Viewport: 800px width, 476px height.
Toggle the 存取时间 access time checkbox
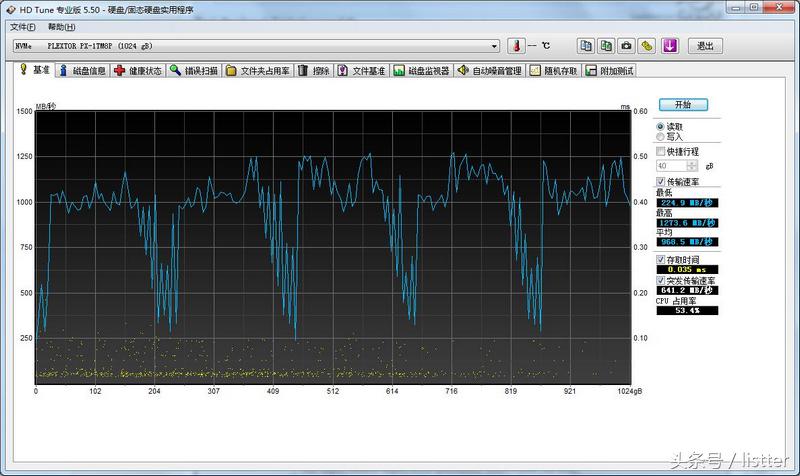661,260
